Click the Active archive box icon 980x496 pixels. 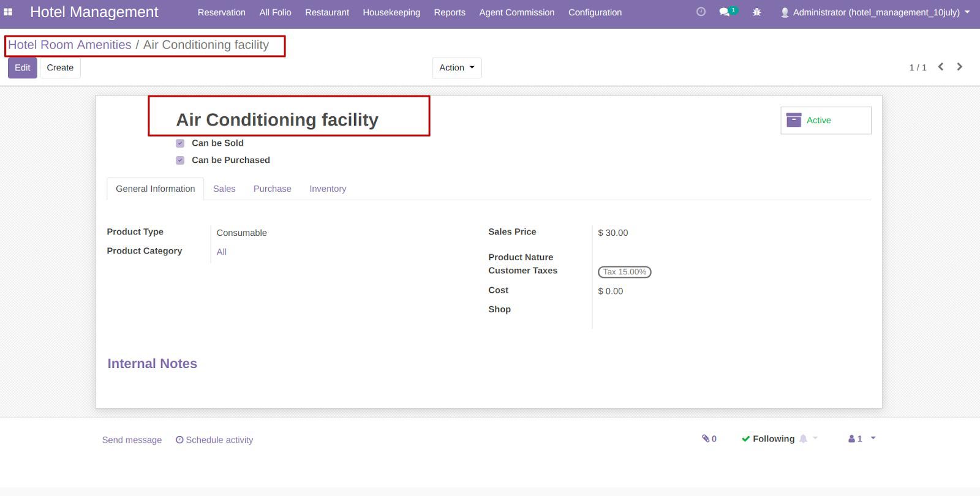[794, 120]
